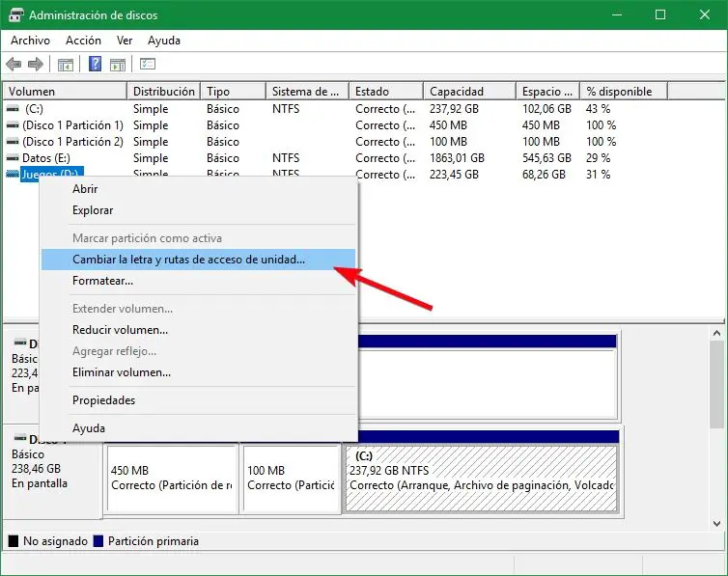Sort by Sistema de... column header
728x576 pixels.
point(308,92)
